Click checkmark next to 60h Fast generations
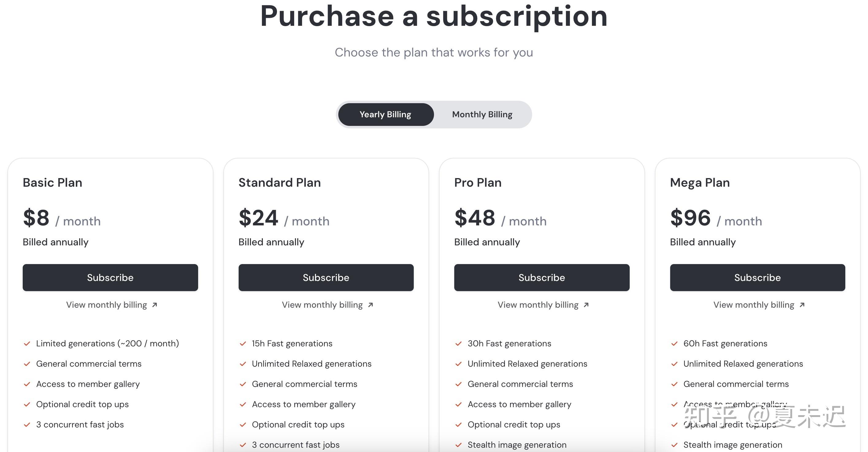This screenshot has height=452, width=868. [x=674, y=344]
